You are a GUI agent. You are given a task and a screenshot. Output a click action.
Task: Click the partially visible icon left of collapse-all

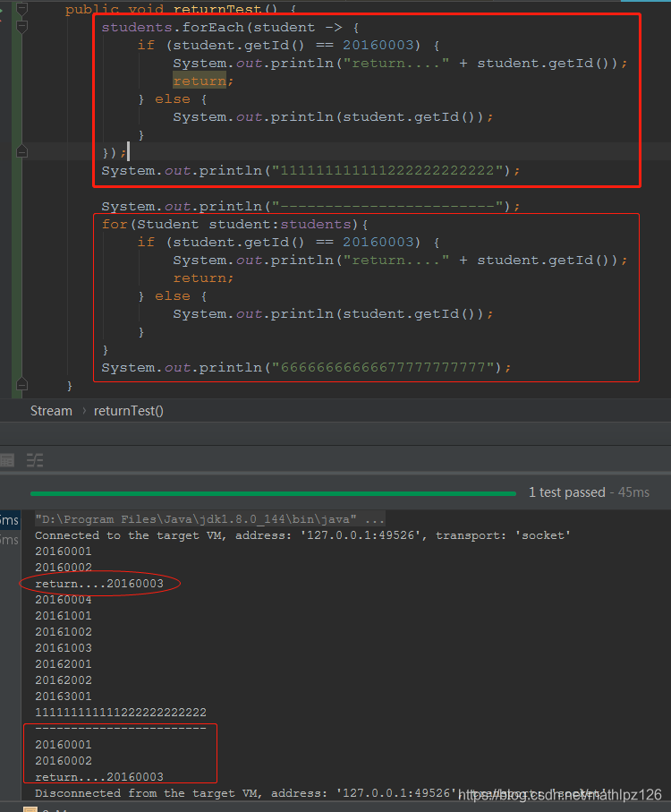click(7, 460)
